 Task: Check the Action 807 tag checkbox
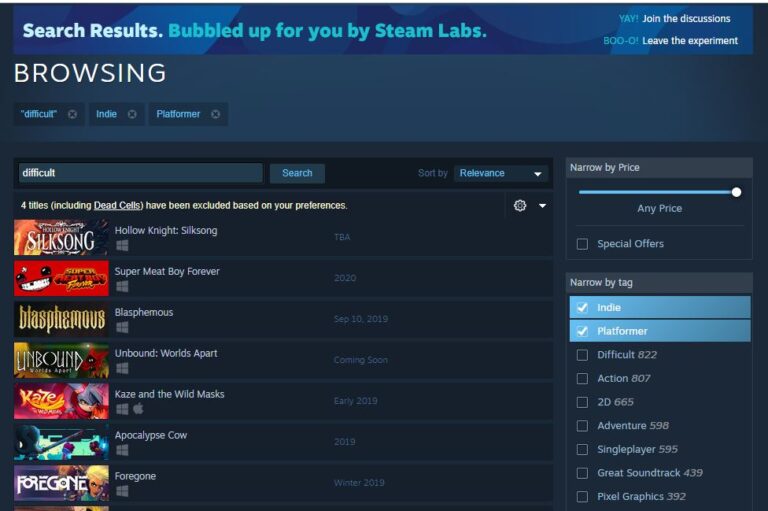582,378
